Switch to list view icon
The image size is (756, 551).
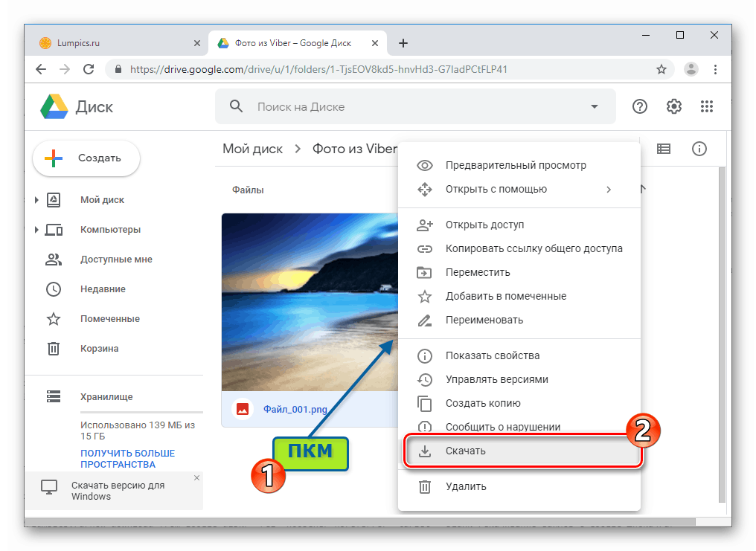(x=664, y=149)
